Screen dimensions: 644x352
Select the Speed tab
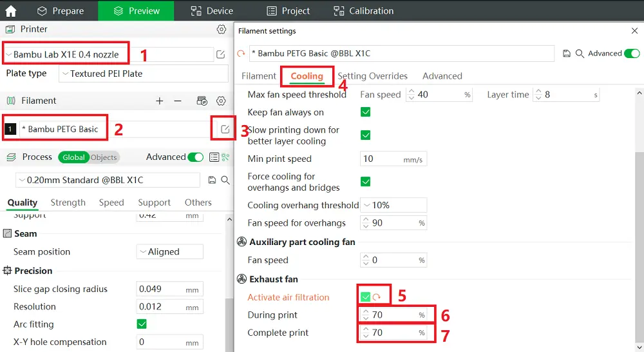pos(111,202)
